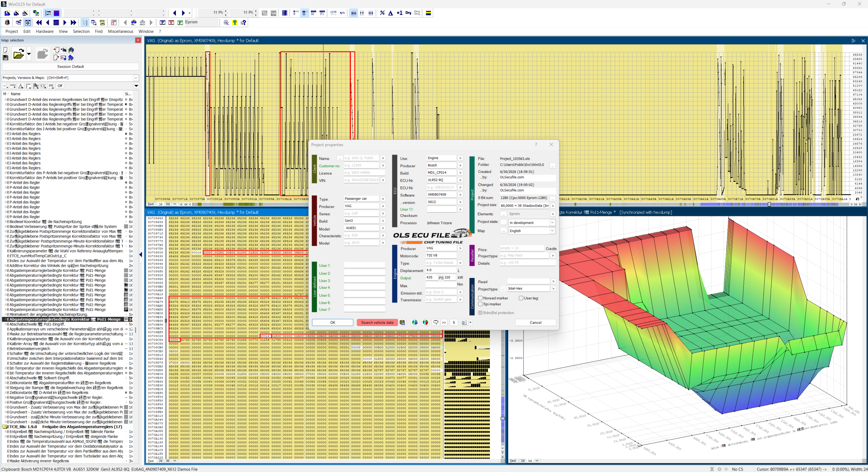This screenshot has height=472, width=868.
Task: Click the Org original values toolbar icon
Action: pyautogui.click(x=408, y=13)
